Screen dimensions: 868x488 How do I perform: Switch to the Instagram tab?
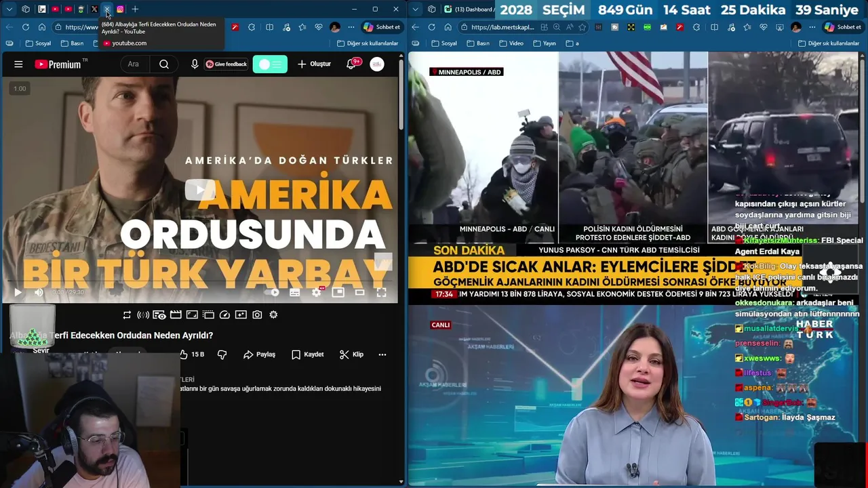point(120,9)
